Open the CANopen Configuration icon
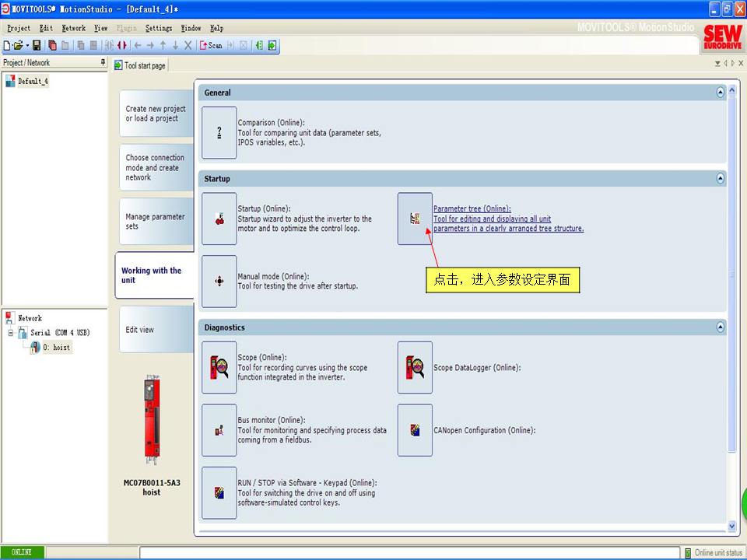747x560 pixels. [x=415, y=430]
